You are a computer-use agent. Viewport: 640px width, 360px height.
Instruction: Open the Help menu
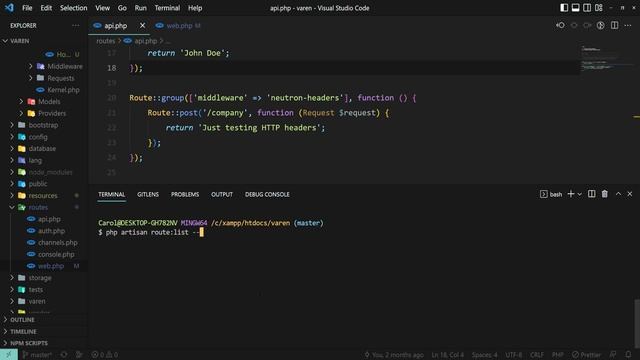point(195,8)
